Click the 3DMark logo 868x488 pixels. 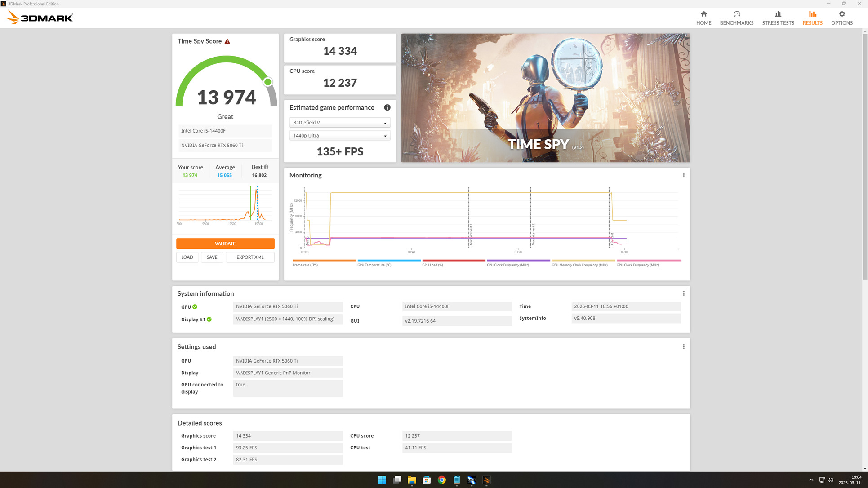40,18
